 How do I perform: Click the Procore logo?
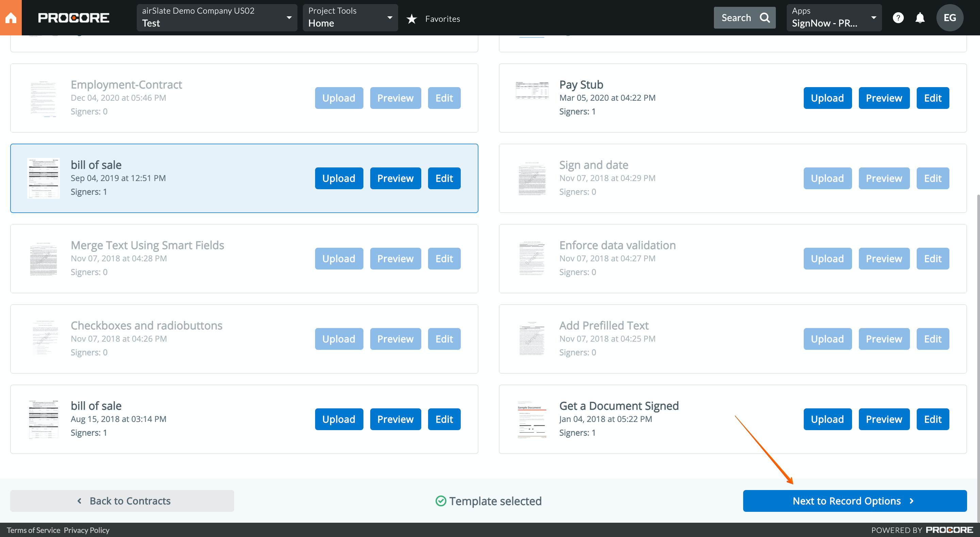(73, 18)
